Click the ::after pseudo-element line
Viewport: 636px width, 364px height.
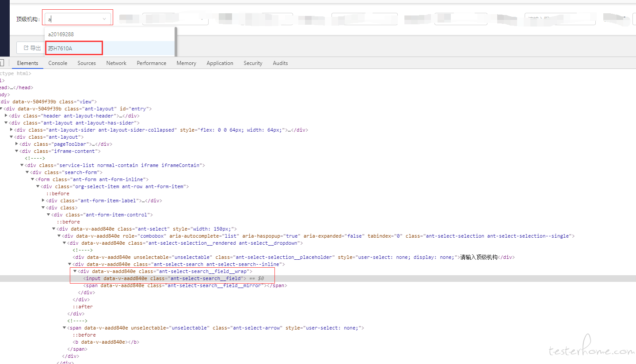83,307
